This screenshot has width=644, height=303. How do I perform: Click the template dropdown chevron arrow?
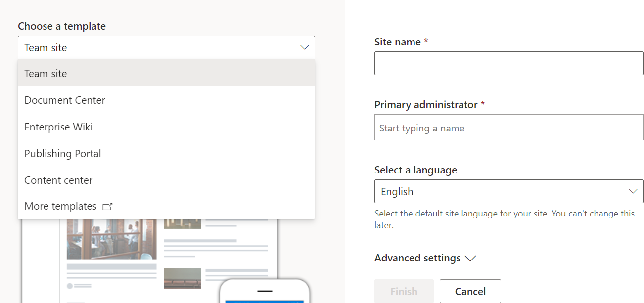[304, 48]
